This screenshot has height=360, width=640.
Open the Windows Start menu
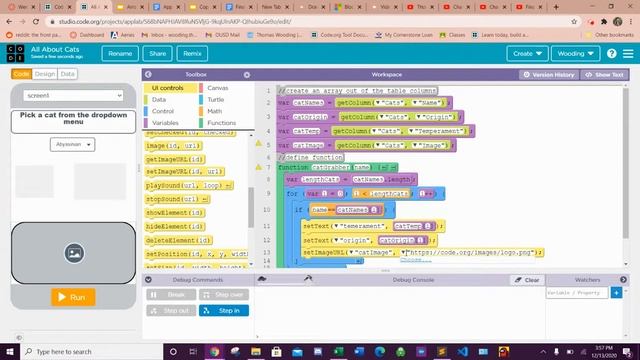point(10,351)
